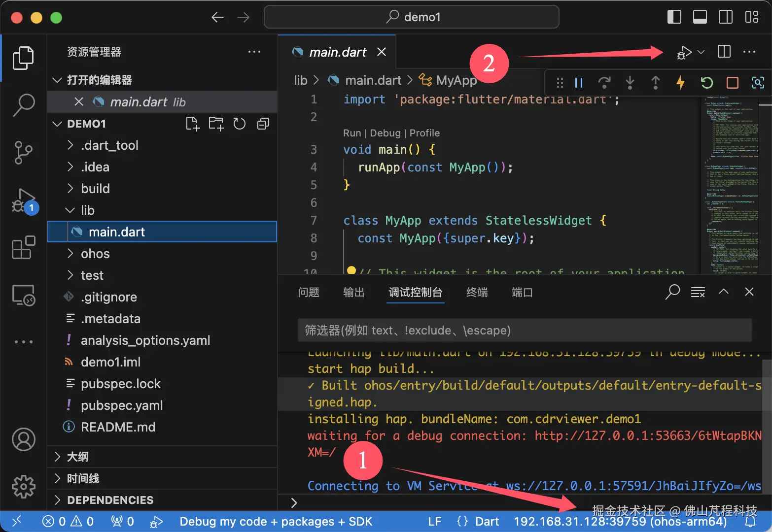Screen dimensions: 772x532
Task: Collapse the open editors section
Action: tap(57, 80)
